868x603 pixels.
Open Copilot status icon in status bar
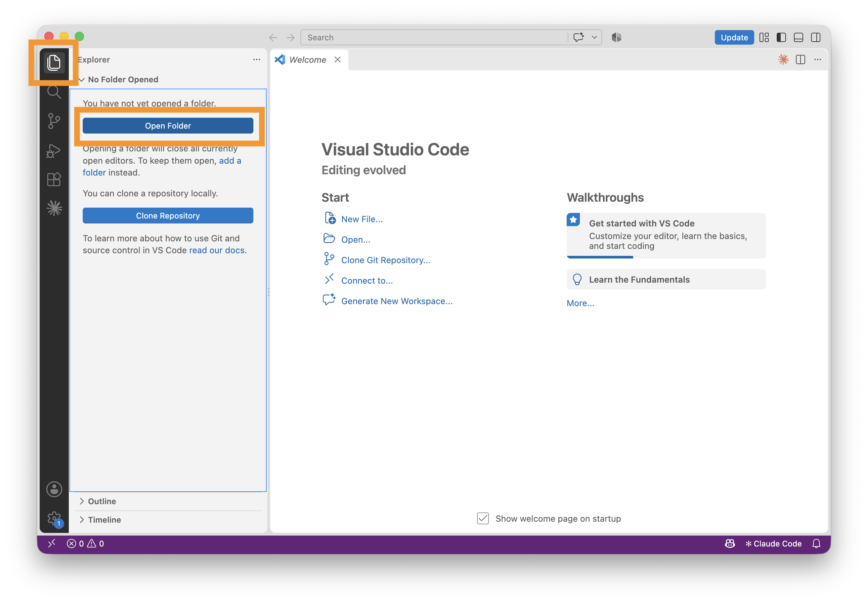729,543
